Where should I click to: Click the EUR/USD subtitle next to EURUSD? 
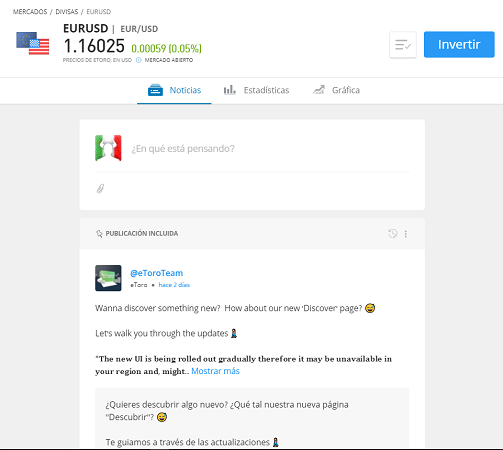[x=139, y=29]
